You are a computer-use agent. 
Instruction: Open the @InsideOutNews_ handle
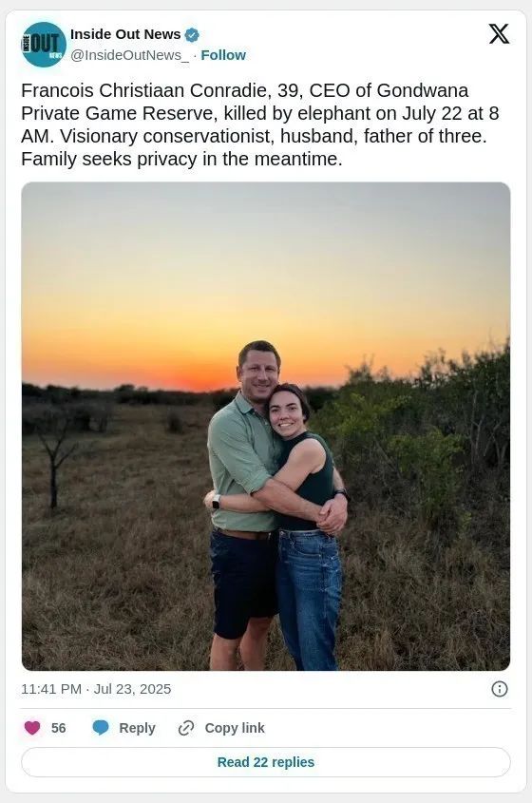tap(129, 55)
